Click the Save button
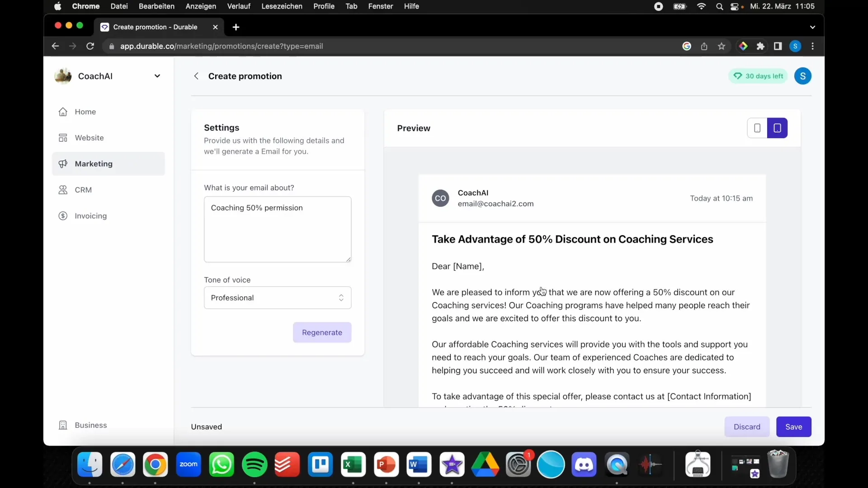Screen dimensions: 868x488 coord(793,427)
